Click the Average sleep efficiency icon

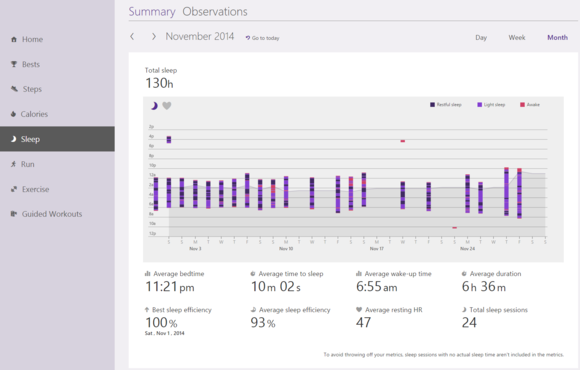click(253, 310)
